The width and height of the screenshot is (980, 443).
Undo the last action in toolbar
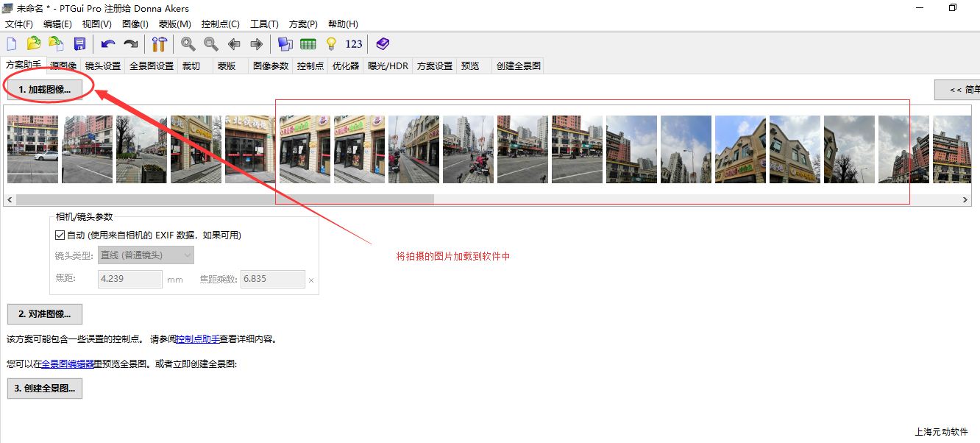click(108, 44)
